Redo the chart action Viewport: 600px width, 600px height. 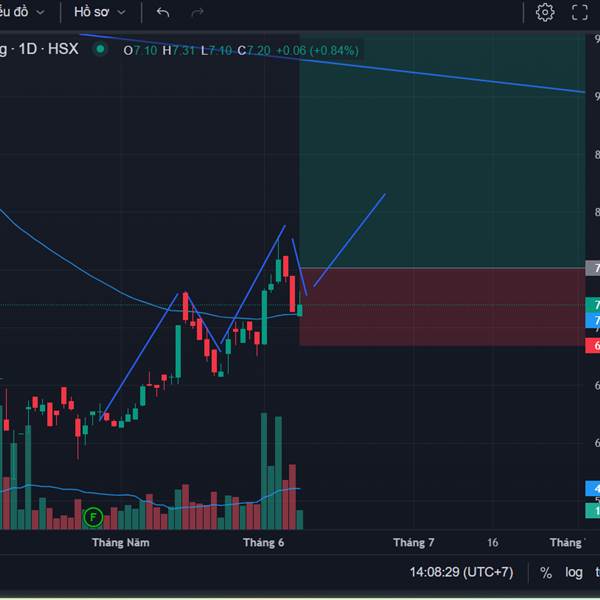point(197,13)
